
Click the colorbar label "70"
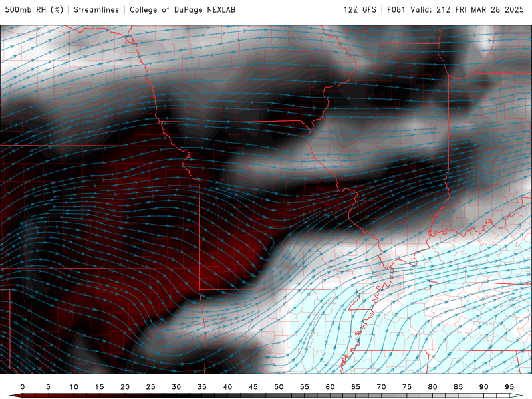(x=381, y=387)
